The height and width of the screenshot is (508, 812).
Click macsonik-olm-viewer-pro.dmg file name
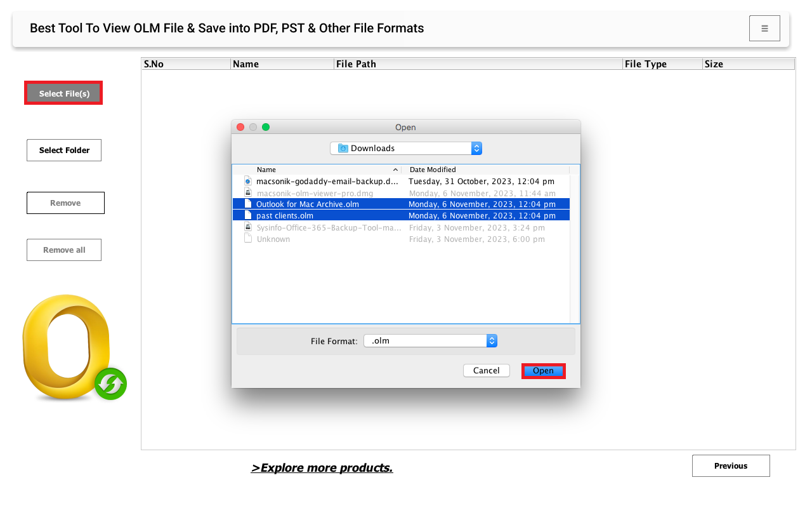coord(315,193)
